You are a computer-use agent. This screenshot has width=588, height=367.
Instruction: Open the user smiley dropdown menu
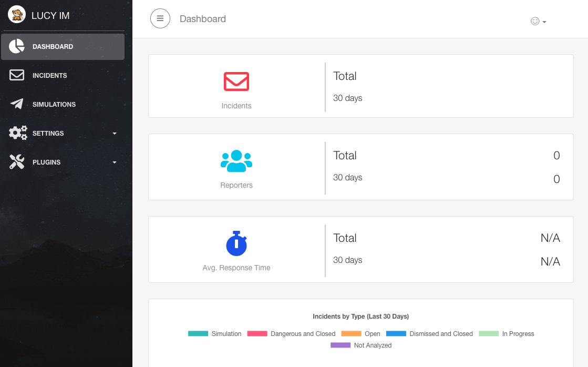pyautogui.click(x=539, y=22)
